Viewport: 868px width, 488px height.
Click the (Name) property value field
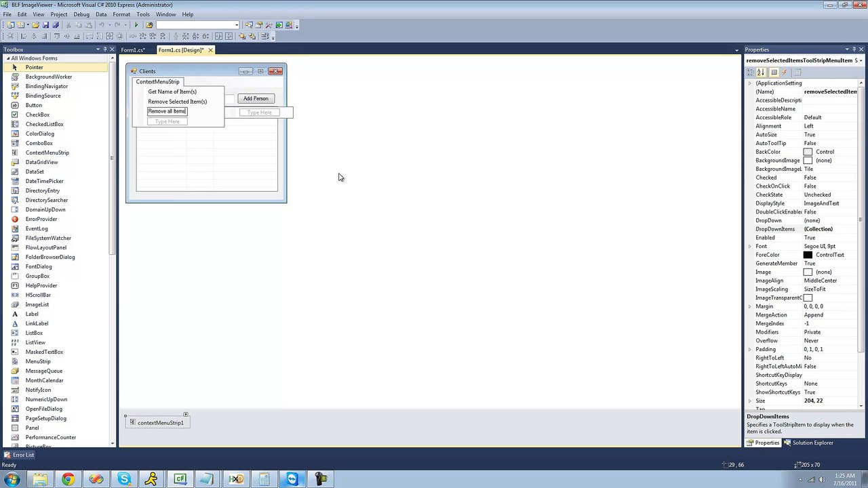(x=830, y=91)
